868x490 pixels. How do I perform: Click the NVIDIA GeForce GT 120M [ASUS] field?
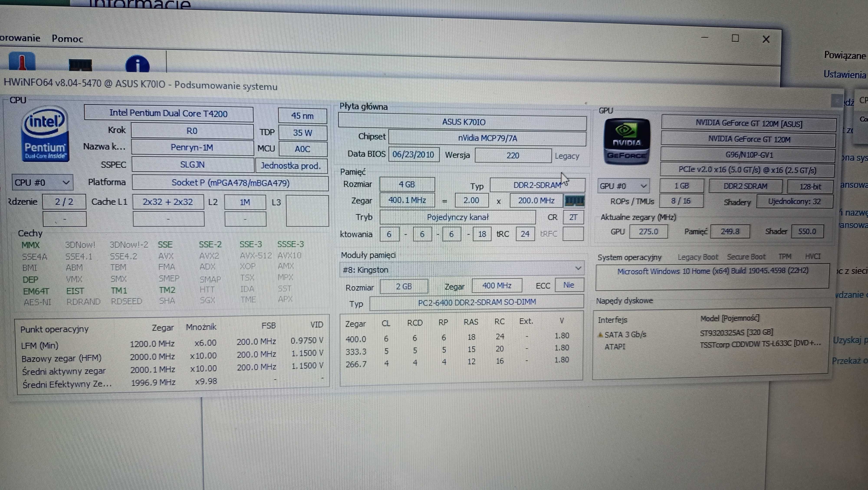(x=749, y=123)
